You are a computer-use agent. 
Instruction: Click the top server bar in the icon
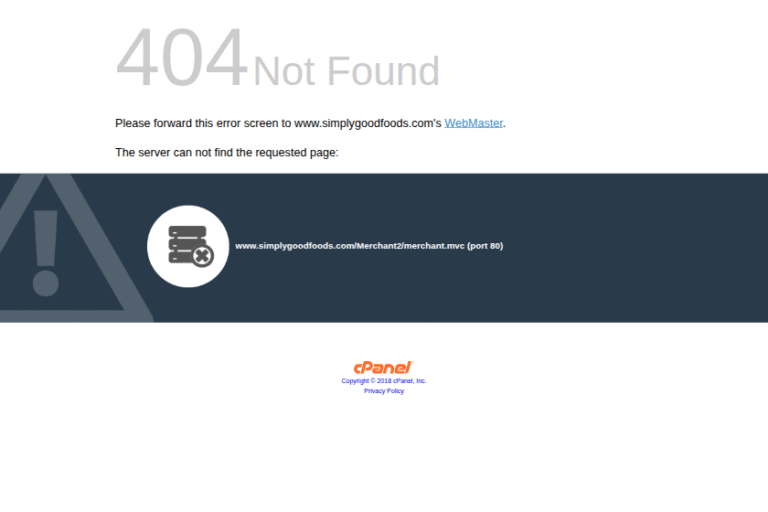(187, 231)
